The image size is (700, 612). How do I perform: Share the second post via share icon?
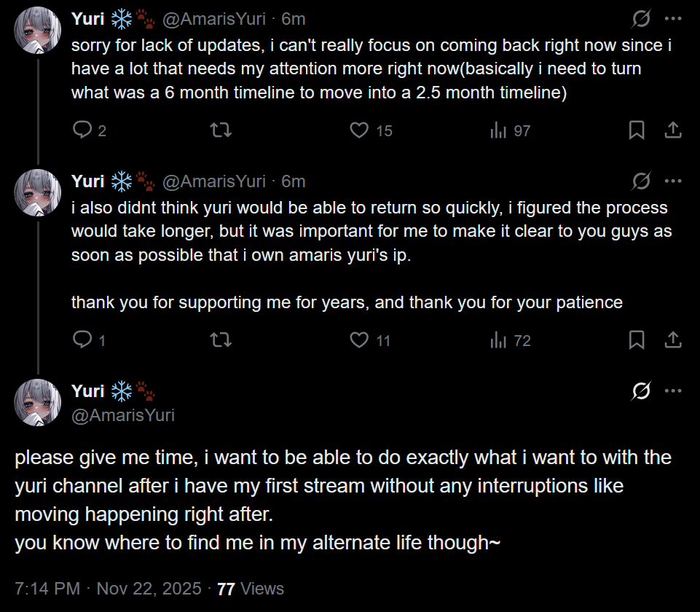point(673,340)
